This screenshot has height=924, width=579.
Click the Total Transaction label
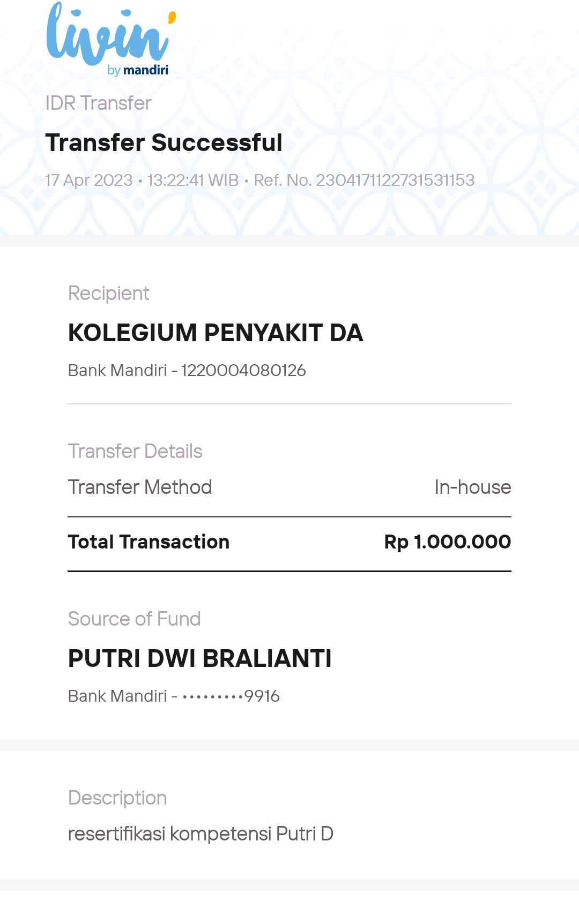click(149, 542)
